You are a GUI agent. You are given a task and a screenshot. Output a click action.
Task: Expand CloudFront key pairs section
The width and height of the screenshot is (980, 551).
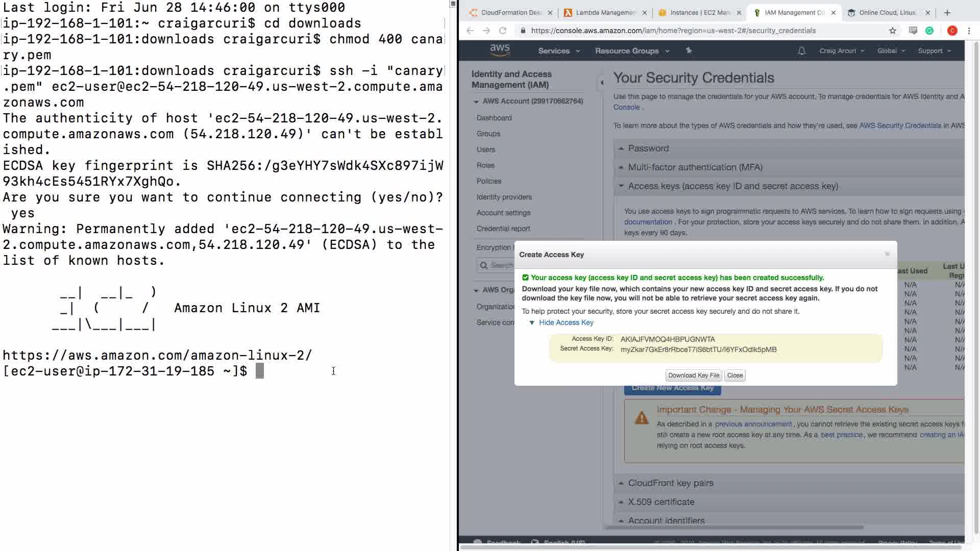[x=670, y=483]
